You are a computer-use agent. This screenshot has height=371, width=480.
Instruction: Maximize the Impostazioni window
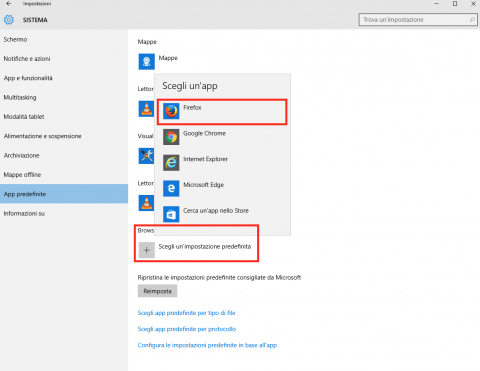pyautogui.click(x=455, y=4)
